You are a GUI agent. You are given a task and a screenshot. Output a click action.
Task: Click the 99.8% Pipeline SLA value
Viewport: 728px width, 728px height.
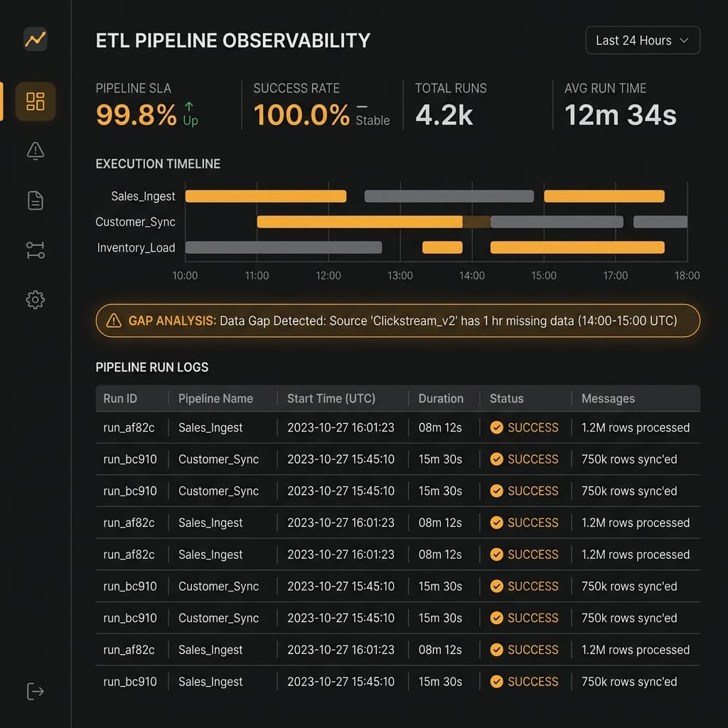(136, 114)
